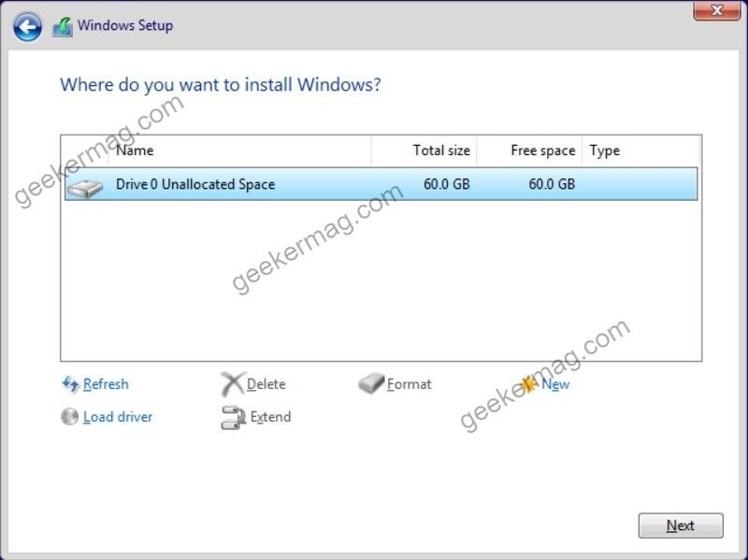The height and width of the screenshot is (560, 748).
Task: Close the Windows Setup window
Action: (x=716, y=10)
